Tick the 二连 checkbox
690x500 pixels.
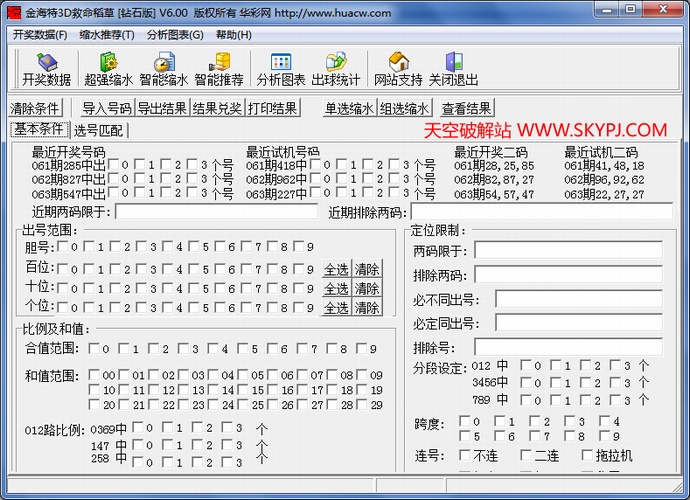pyautogui.click(x=525, y=456)
